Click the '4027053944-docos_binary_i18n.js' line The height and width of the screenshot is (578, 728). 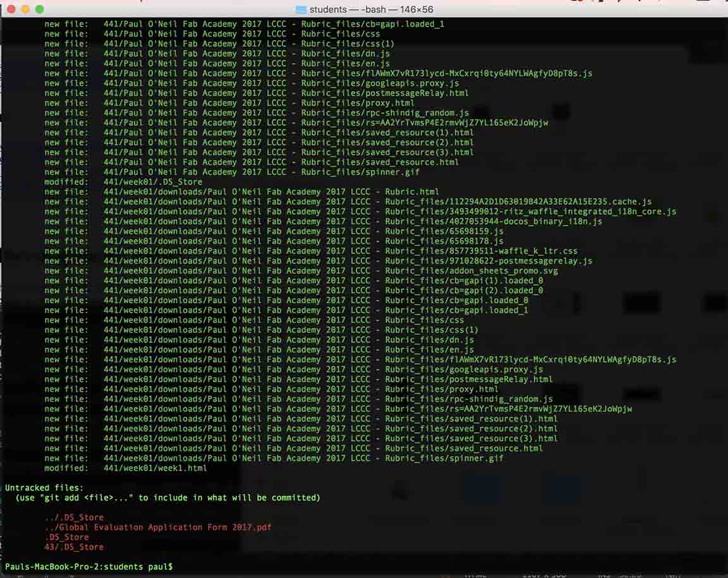(323, 222)
